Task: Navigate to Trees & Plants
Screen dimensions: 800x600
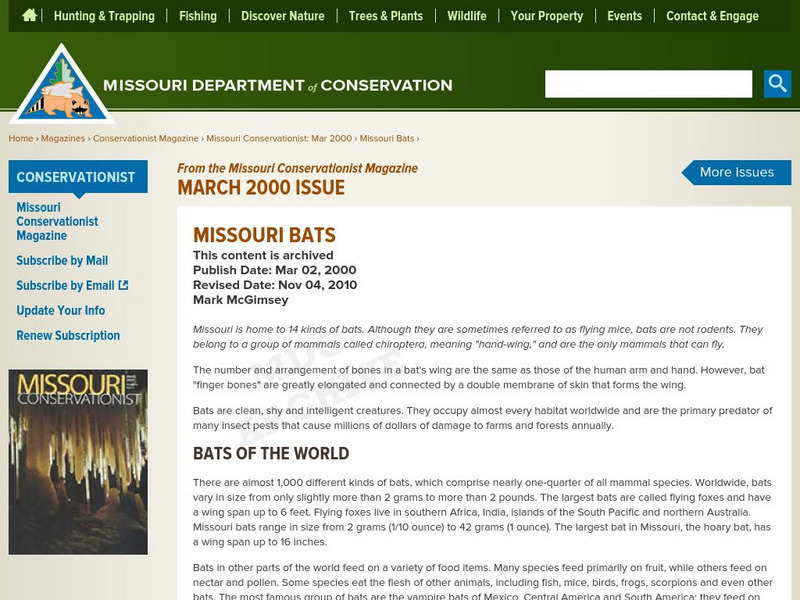Action: tap(385, 16)
